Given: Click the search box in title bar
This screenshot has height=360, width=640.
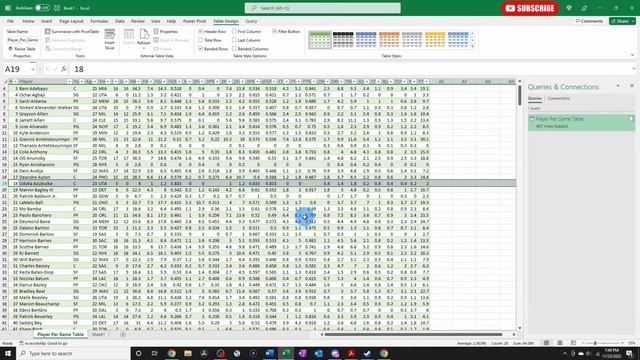Looking at the screenshot, I should [x=322, y=8].
